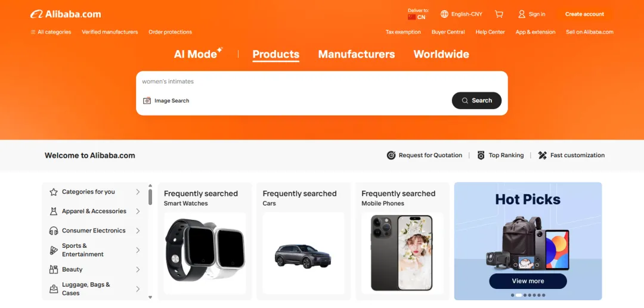This screenshot has width=644, height=308.
Task: Click the Sign in person icon
Action: 522,14
